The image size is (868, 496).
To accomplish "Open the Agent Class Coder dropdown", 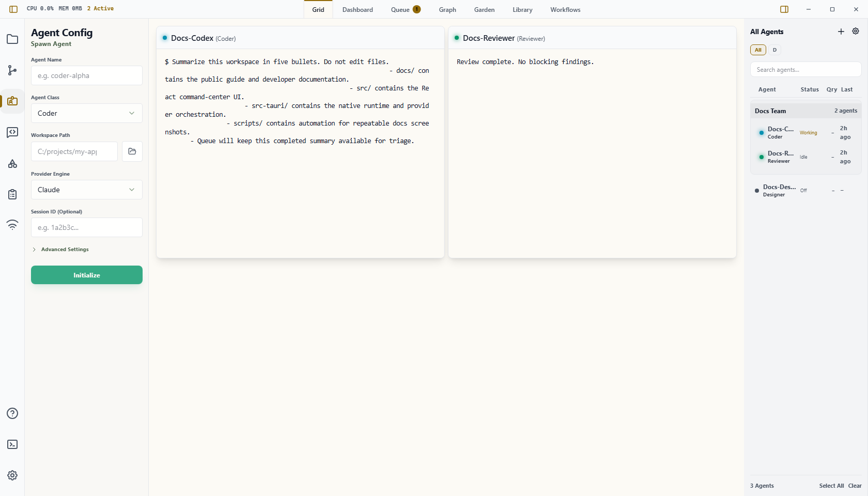I will [x=87, y=113].
